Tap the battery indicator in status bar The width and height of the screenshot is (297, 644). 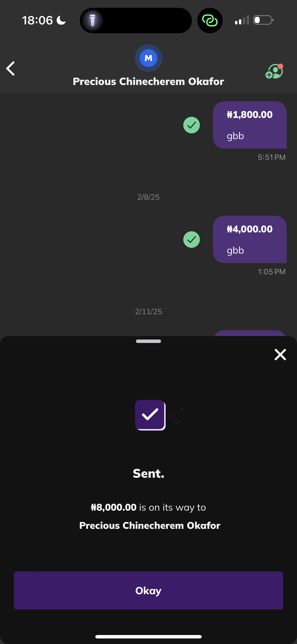[263, 20]
